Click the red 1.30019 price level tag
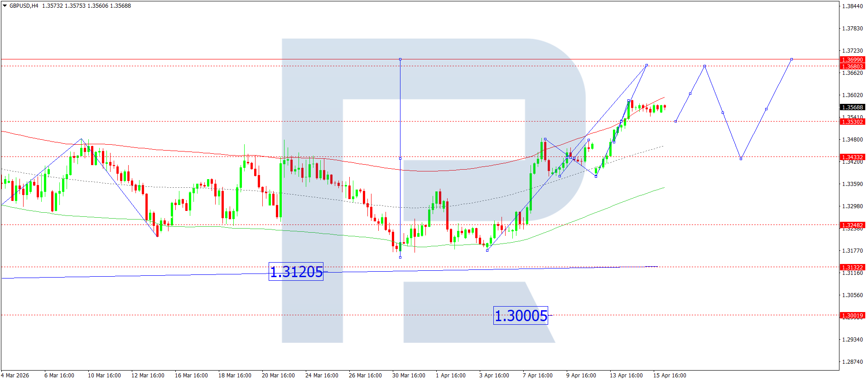 [852, 315]
